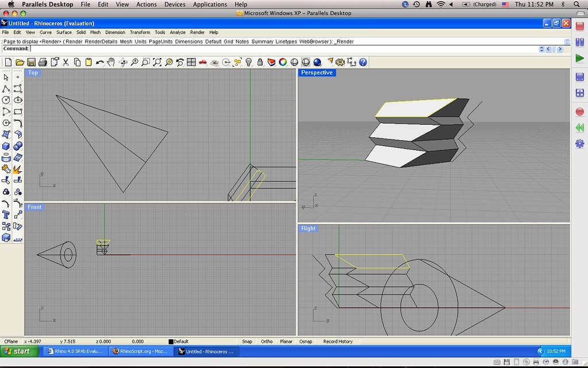Open the Solid menu
This screenshot has width=588, height=368.
tap(81, 32)
